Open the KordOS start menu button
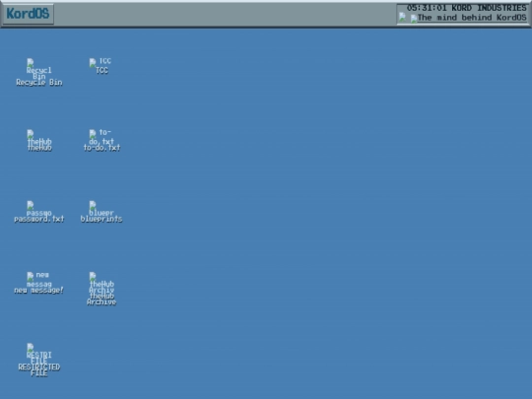 (x=28, y=14)
